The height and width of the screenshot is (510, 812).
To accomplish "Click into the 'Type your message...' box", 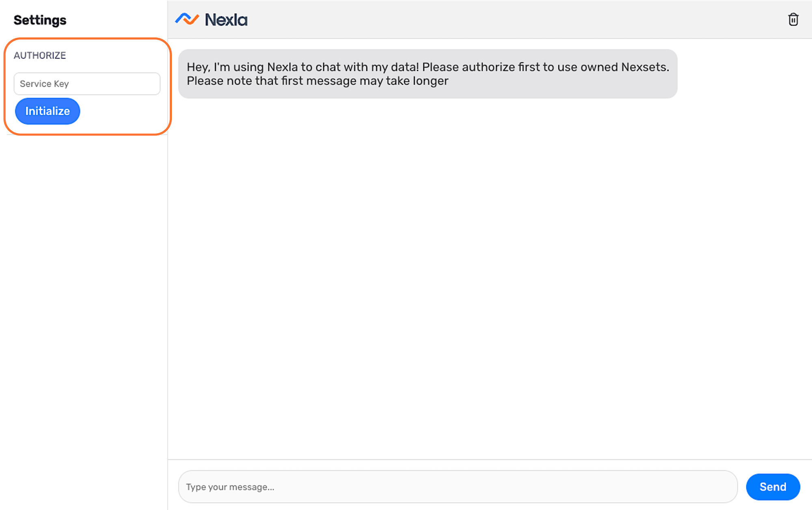I will tap(458, 486).
